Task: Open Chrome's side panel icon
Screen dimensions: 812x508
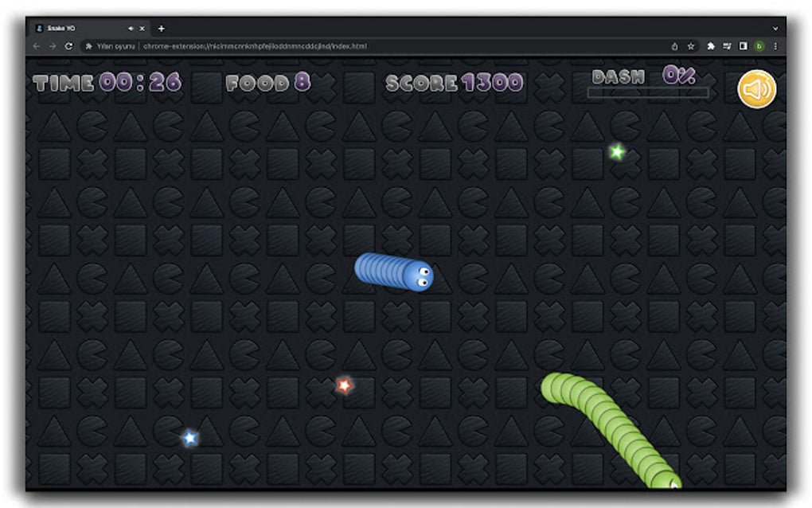Action: [x=744, y=46]
